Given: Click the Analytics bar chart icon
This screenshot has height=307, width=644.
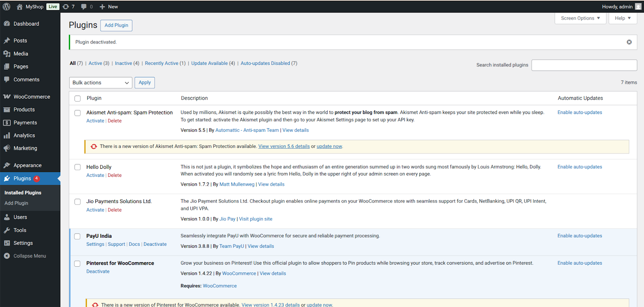Looking at the screenshot, I should click(7, 135).
